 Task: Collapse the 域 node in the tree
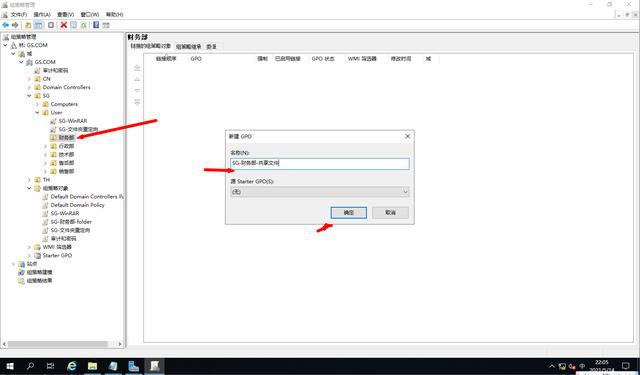point(13,53)
